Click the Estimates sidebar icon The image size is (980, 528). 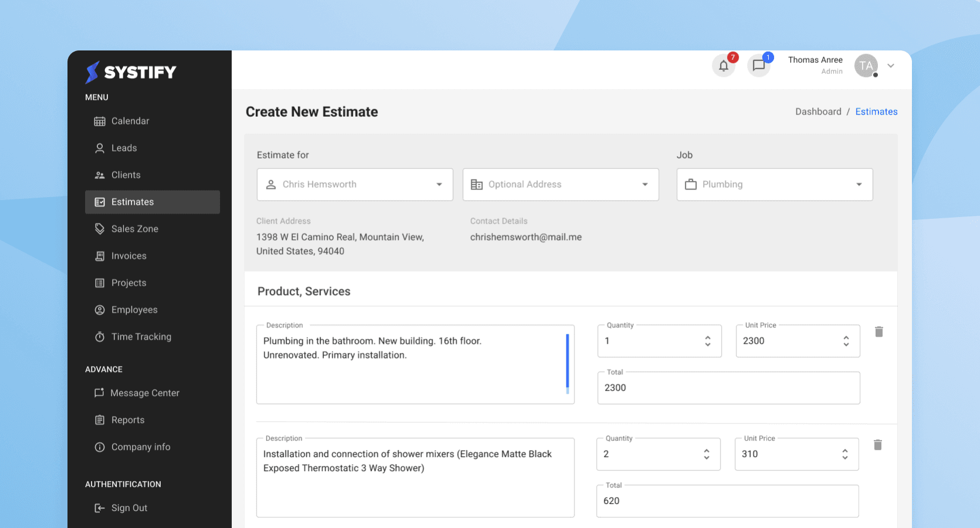100,202
